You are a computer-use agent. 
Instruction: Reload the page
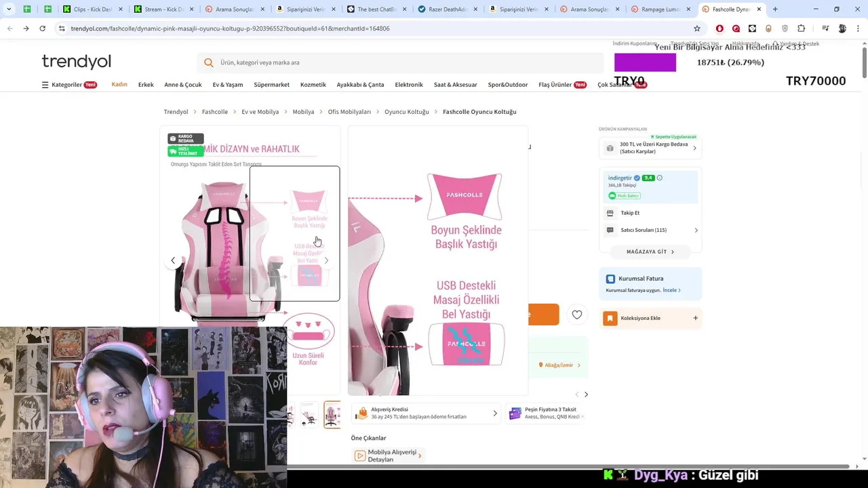pos(42,28)
